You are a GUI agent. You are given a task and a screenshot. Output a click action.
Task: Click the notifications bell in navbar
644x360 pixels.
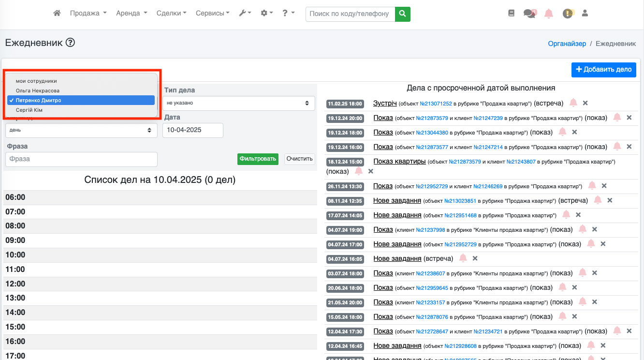coord(549,14)
